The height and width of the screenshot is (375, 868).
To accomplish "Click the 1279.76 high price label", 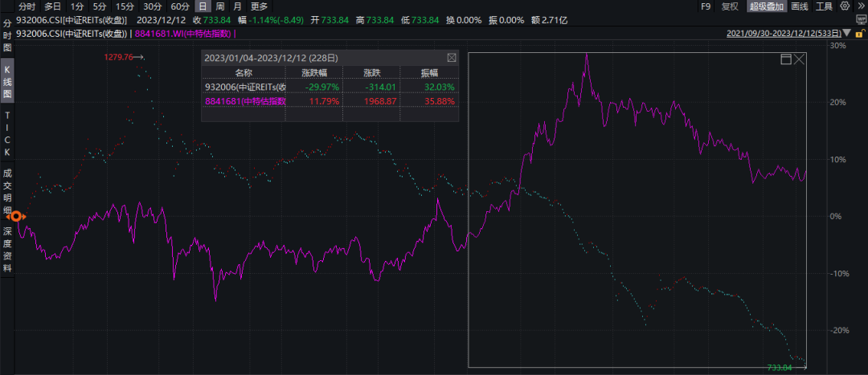I will 118,56.
